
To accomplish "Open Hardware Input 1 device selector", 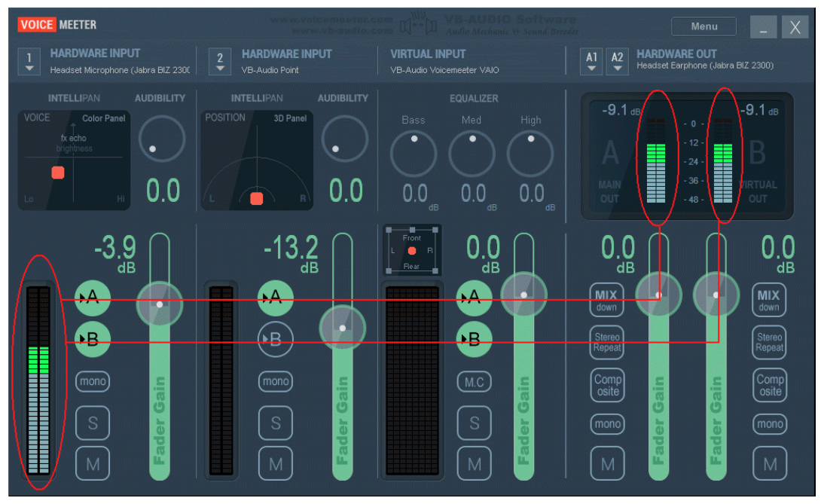I will pyautogui.click(x=29, y=61).
